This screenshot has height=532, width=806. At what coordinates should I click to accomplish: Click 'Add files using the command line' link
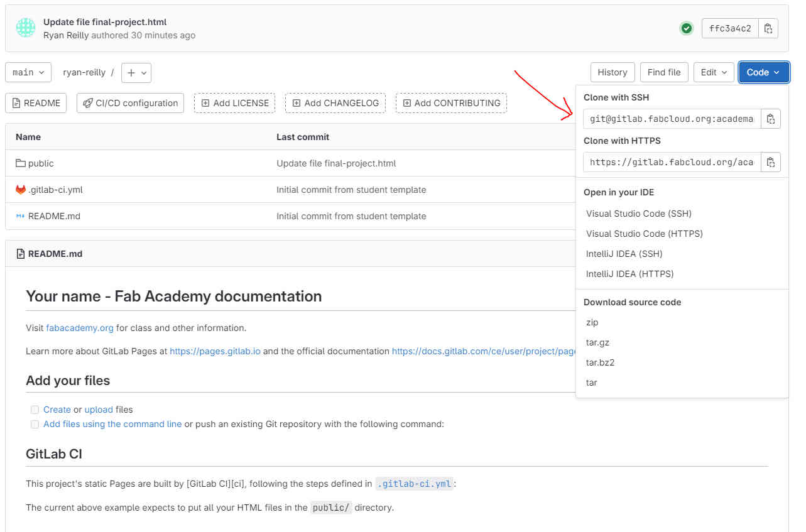click(x=112, y=424)
